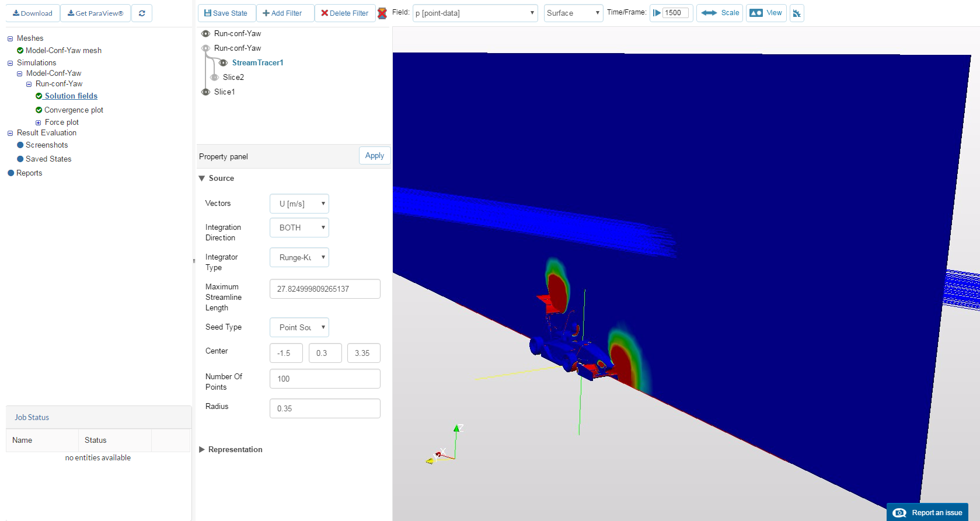This screenshot has height=521, width=980.
Task: Click the Maximum Streamline Length field
Action: (325, 289)
